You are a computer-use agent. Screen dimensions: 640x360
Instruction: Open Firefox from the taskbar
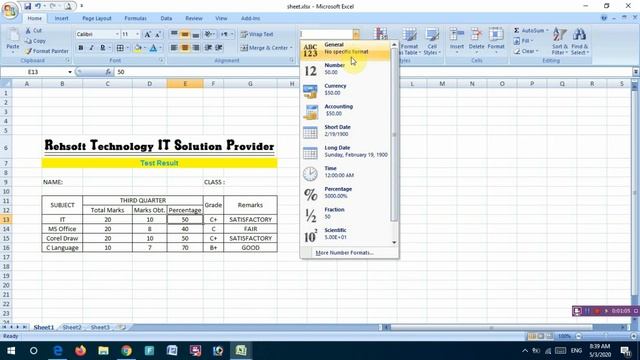coord(80,351)
